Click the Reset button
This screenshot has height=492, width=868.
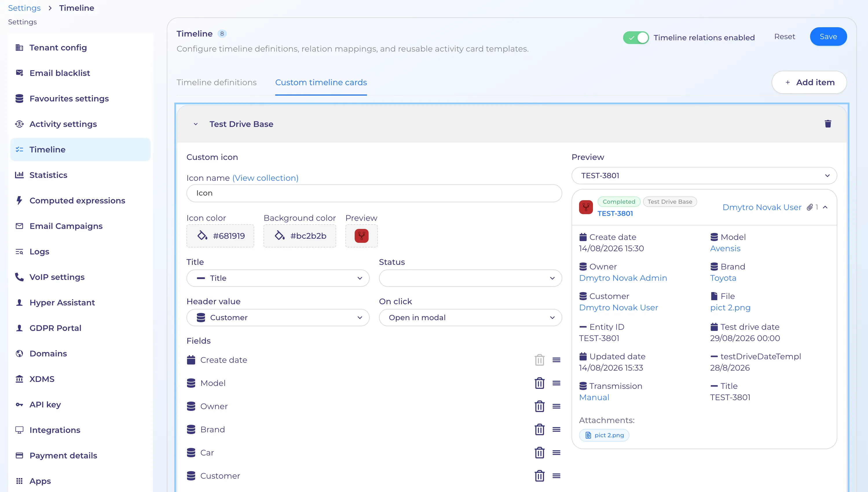(x=784, y=37)
